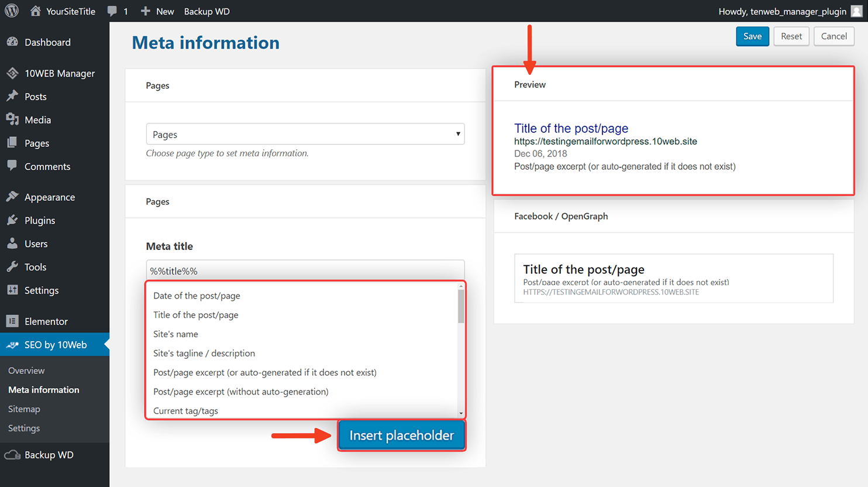Click the Media icon in sidebar
868x487 pixels.
[12, 119]
